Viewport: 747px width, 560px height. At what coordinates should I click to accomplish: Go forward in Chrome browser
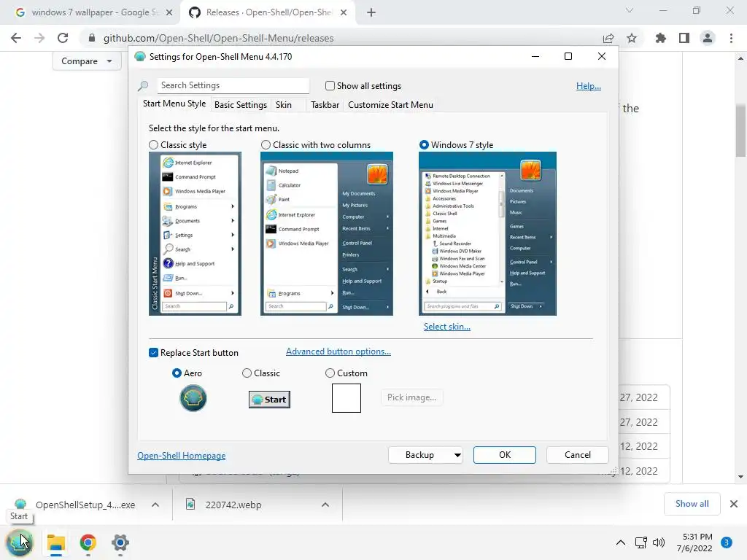[39, 38]
